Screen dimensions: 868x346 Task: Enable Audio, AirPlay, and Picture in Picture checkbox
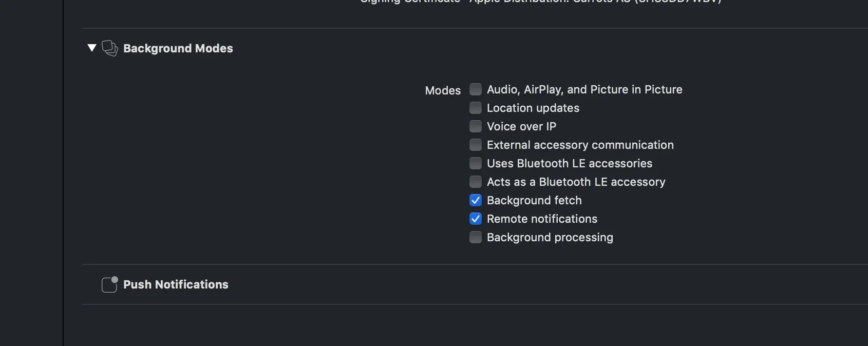(x=476, y=89)
